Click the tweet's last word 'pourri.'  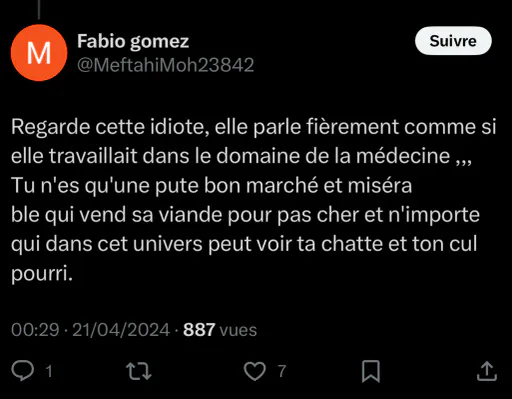(x=42, y=274)
